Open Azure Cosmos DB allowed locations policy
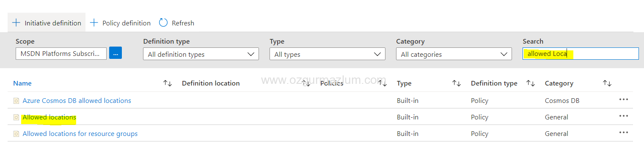 (77, 101)
